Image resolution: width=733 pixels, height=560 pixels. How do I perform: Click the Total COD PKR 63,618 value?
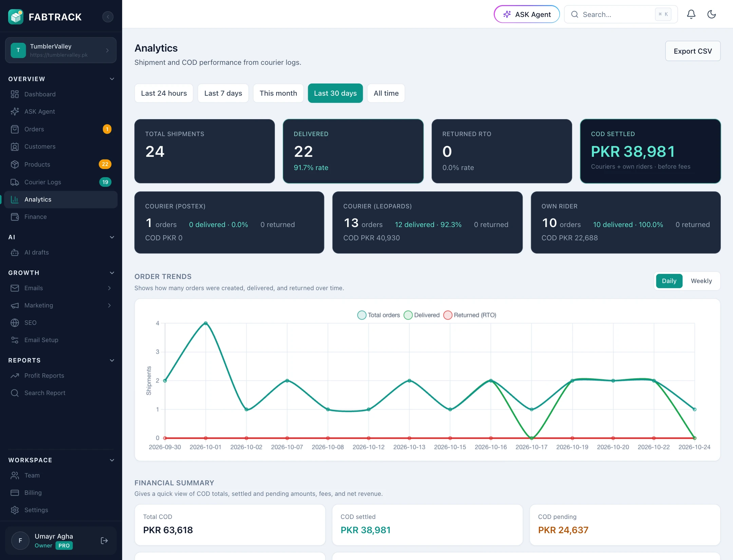168,530
